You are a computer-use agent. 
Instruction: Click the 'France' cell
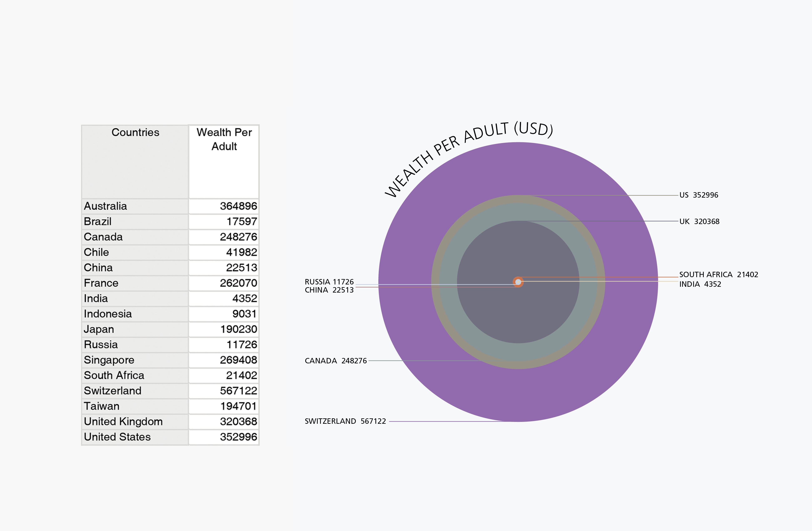[135, 283]
